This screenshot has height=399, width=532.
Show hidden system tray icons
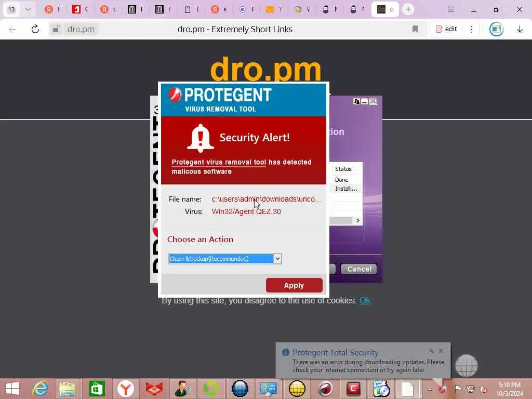(430, 389)
